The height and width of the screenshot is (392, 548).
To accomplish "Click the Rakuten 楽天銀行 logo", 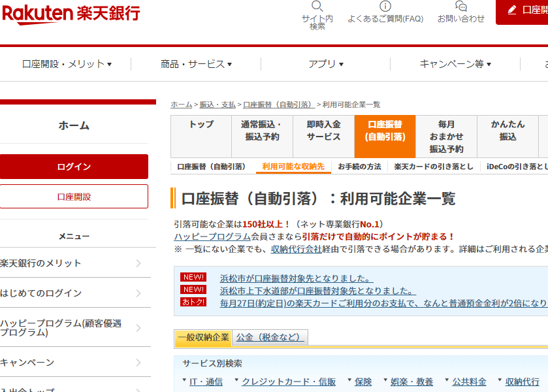I will pos(71,14).
